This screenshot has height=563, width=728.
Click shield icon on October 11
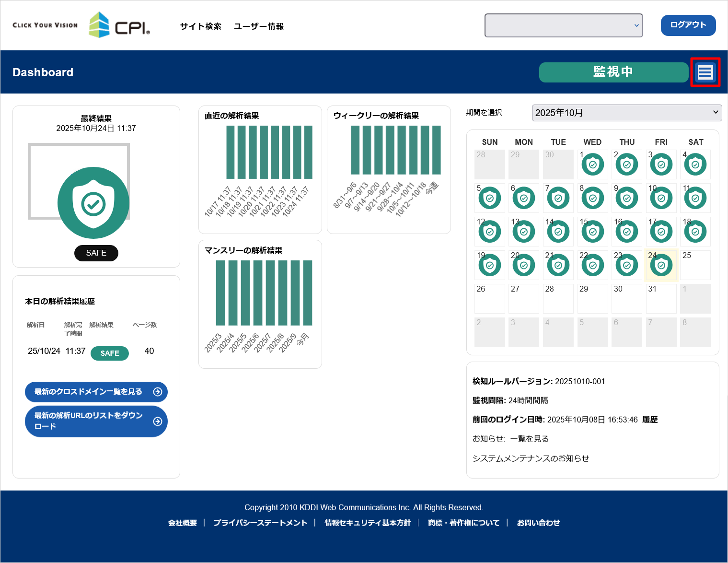click(695, 198)
